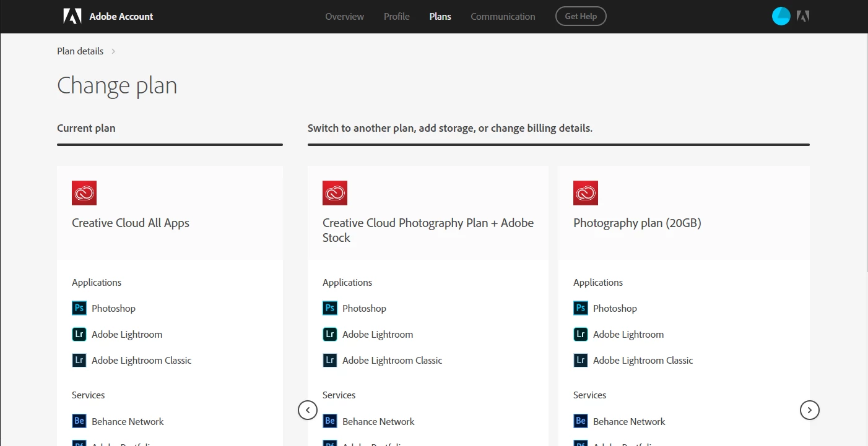Click Services heading in Photography plan (20GB) card
868x446 pixels.
click(590, 395)
